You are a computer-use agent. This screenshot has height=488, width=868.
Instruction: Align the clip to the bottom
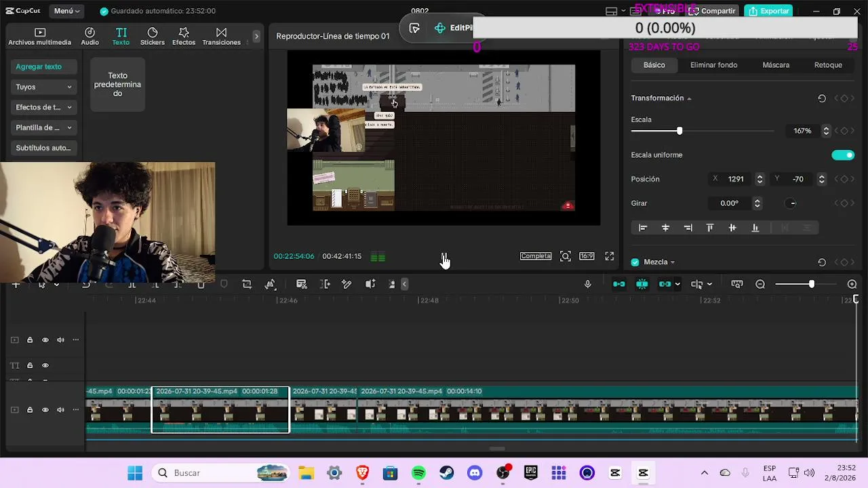755,228
